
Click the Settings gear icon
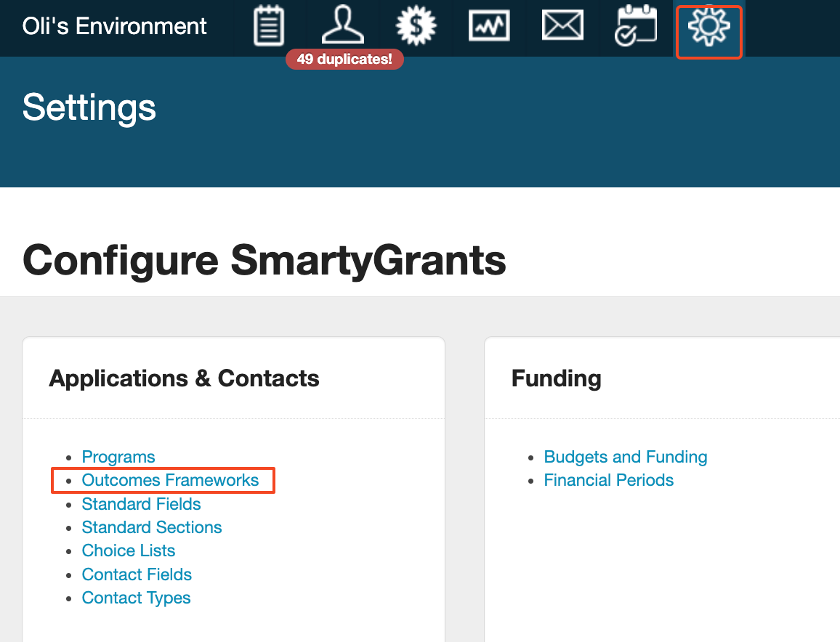point(708,28)
